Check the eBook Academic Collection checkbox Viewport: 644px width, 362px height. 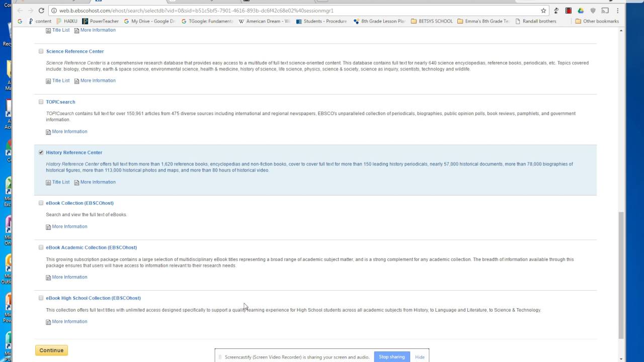click(41, 247)
